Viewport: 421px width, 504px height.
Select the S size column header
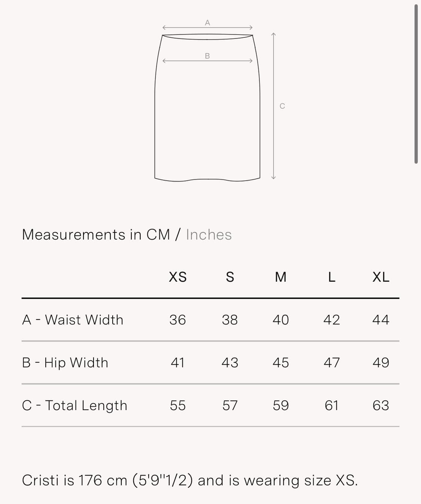click(230, 277)
